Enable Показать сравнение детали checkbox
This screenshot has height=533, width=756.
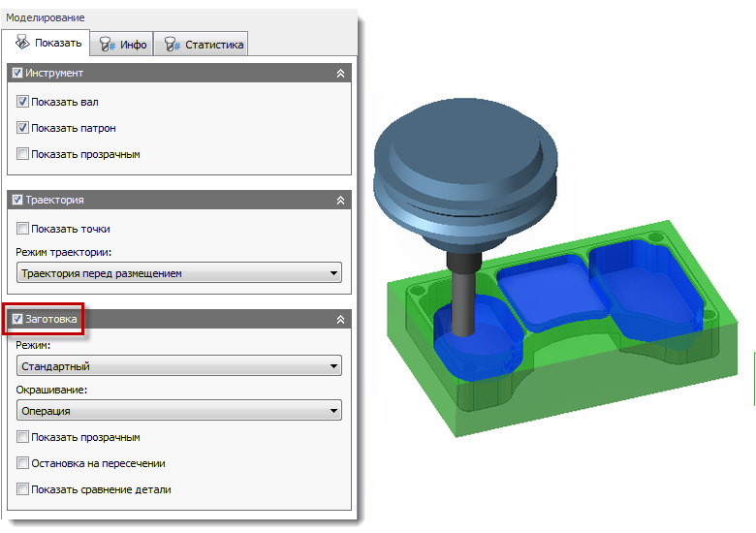pos(22,488)
